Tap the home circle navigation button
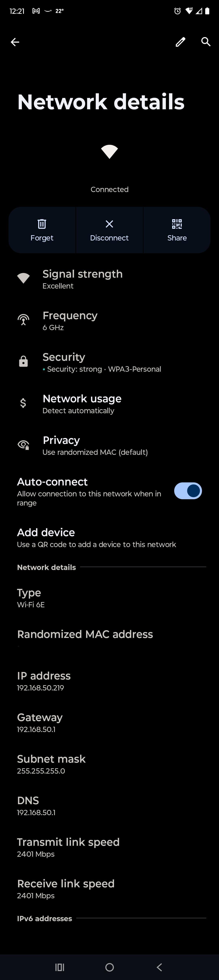The height and width of the screenshot is (980, 219). tap(109, 967)
